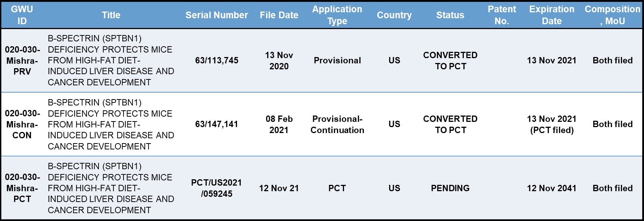Select the 08 Feb 2021 file date cell

tap(279, 124)
